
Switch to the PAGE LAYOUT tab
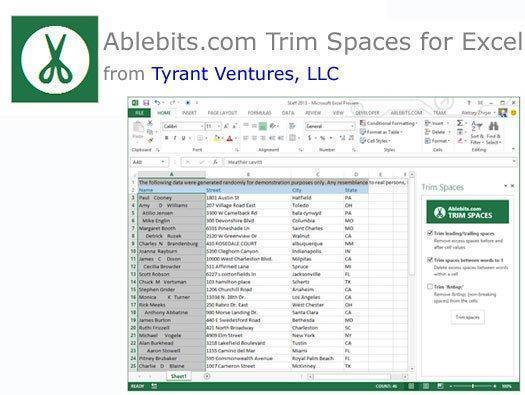pos(222,113)
